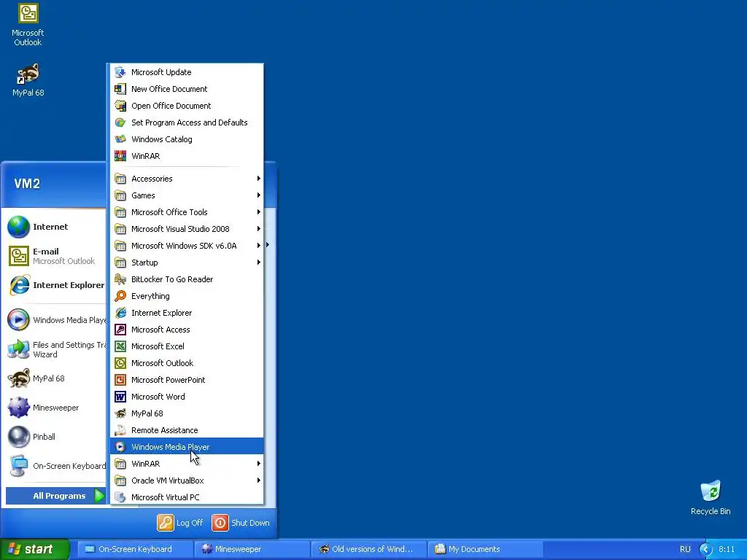Expand the WinRAR folder submenu arrow
747x560 pixels.
tap(259, 463)
